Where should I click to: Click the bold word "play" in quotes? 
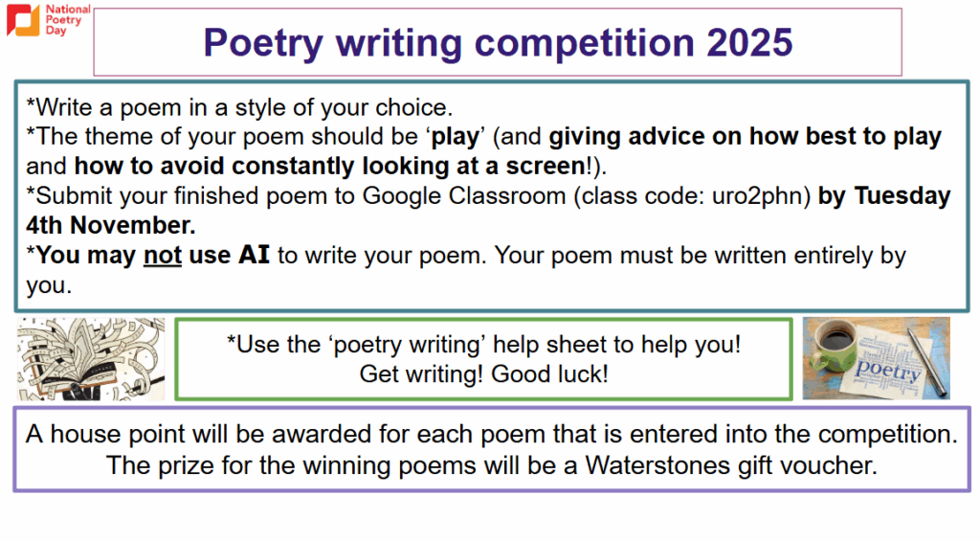click(455, 137)
